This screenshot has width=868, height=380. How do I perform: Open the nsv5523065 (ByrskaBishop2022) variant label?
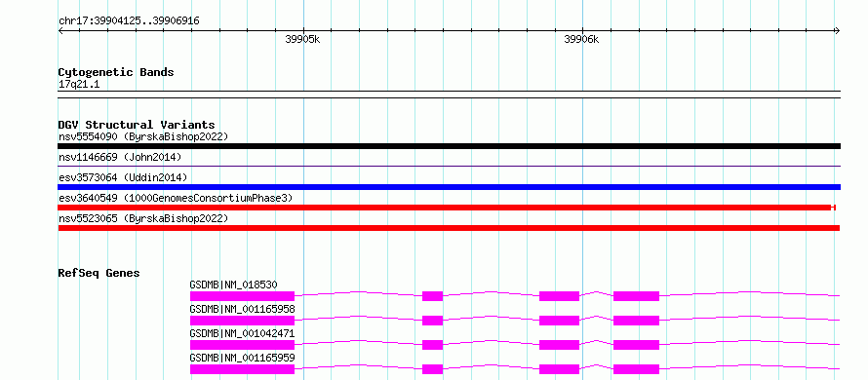pos(143,218)
